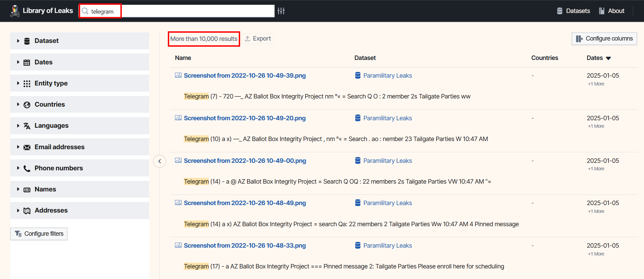Open Paramilitary Leaks in 10-49-39.png row

click(x=387, y=75)
